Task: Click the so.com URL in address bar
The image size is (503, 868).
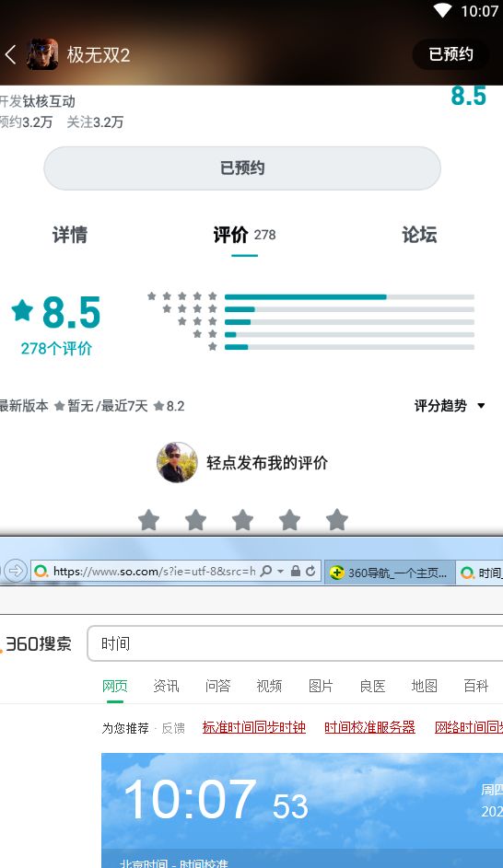Action: 155,572
